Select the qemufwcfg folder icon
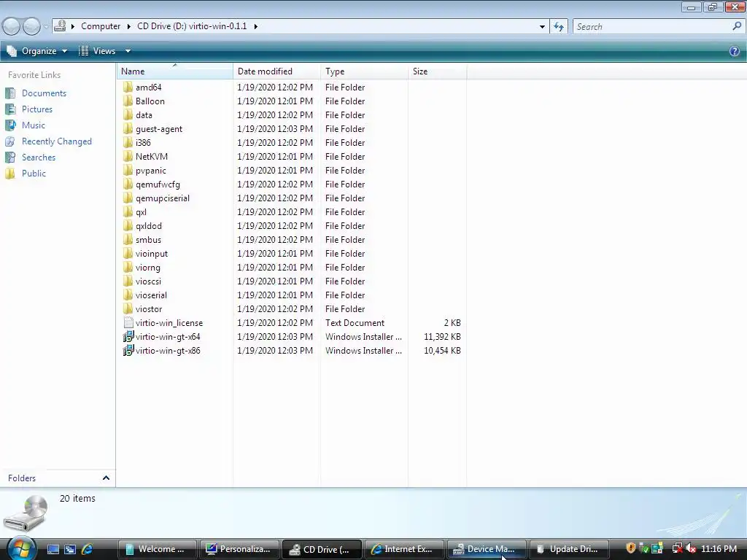The width and height of the screenshot is (747, 560). coord(128,184)
